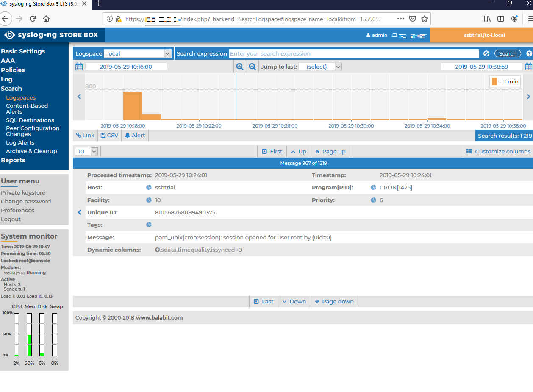Open Firefox account icon

tap(514, 19)
